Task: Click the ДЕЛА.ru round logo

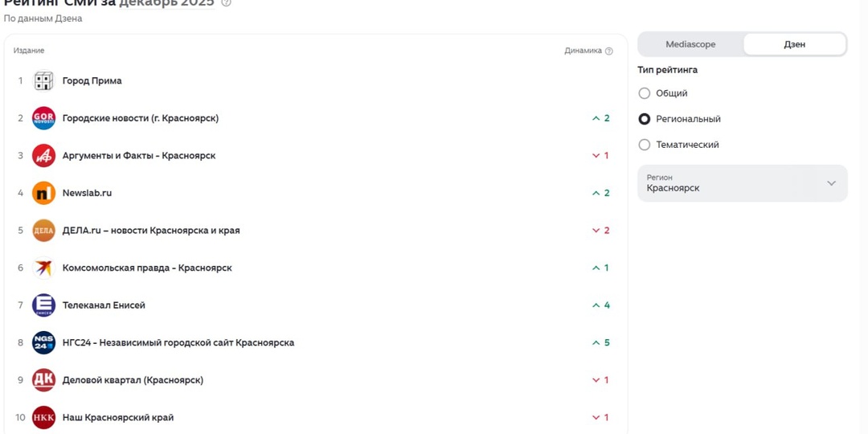Action: pos(43,231)
